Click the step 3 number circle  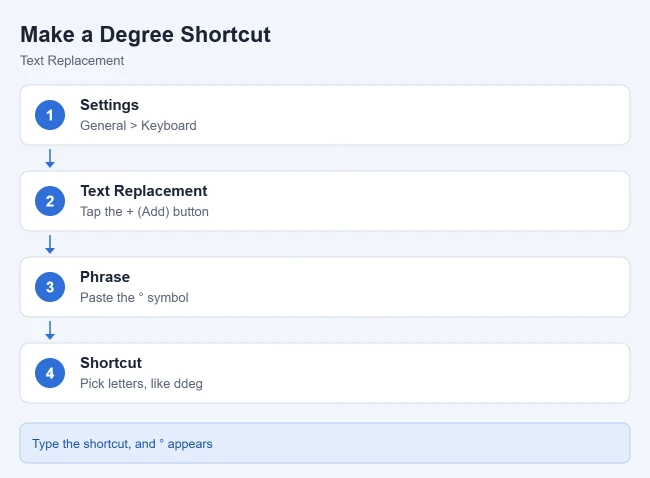pyautogui.click(x=50, y=287)
